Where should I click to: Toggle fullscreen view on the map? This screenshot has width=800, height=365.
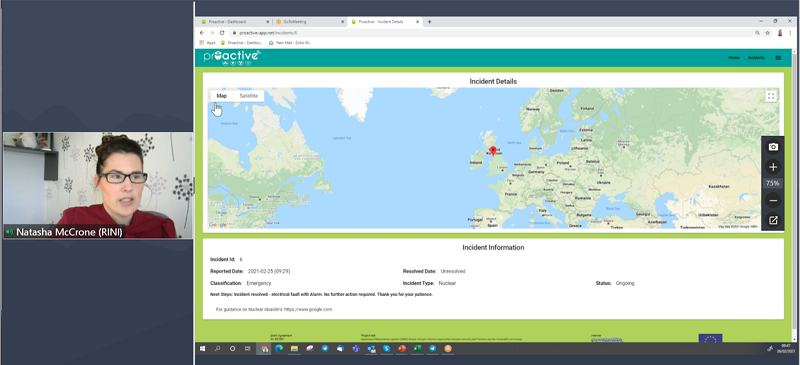pyautogui.click(x=771, y=95)
